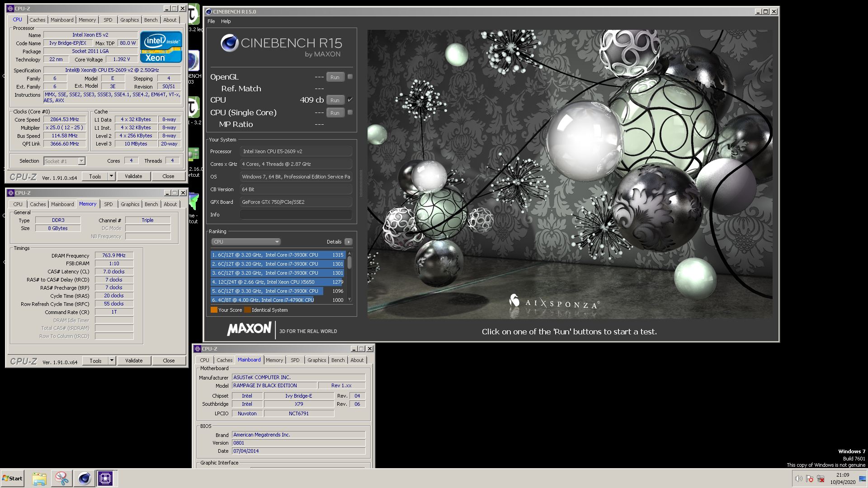The image size is (868, 488).
Task: Open Cinebench Help menu
Action: coord(226,21)
